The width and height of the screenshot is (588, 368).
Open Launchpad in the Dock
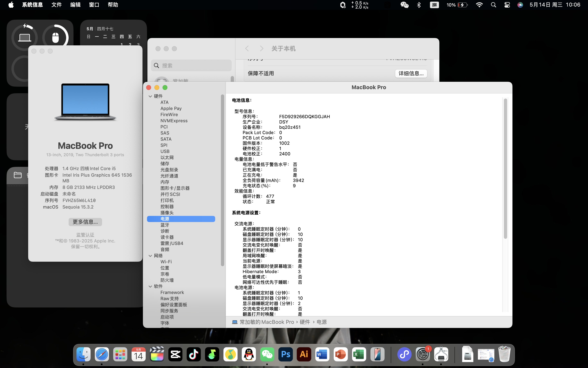(120, 354)
